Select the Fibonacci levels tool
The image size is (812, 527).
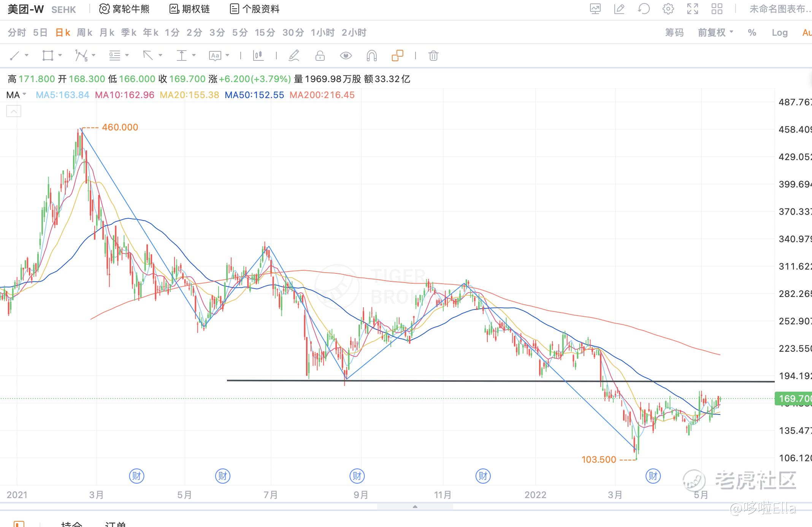point(114,56)
